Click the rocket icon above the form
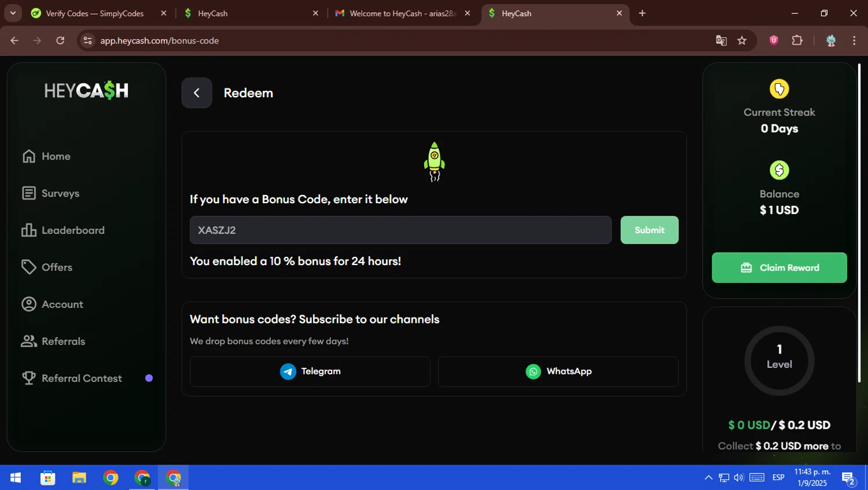 tap(435, 161)
